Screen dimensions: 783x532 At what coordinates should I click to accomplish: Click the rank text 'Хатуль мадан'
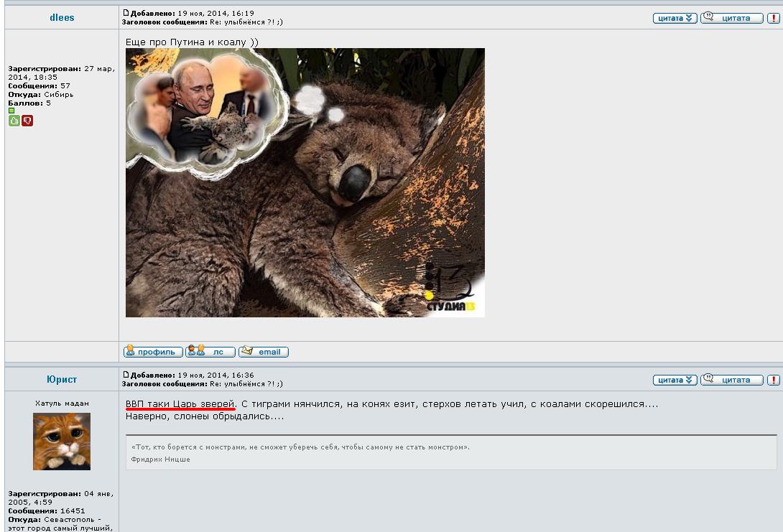pyautogui.click(x=62, y=403)
